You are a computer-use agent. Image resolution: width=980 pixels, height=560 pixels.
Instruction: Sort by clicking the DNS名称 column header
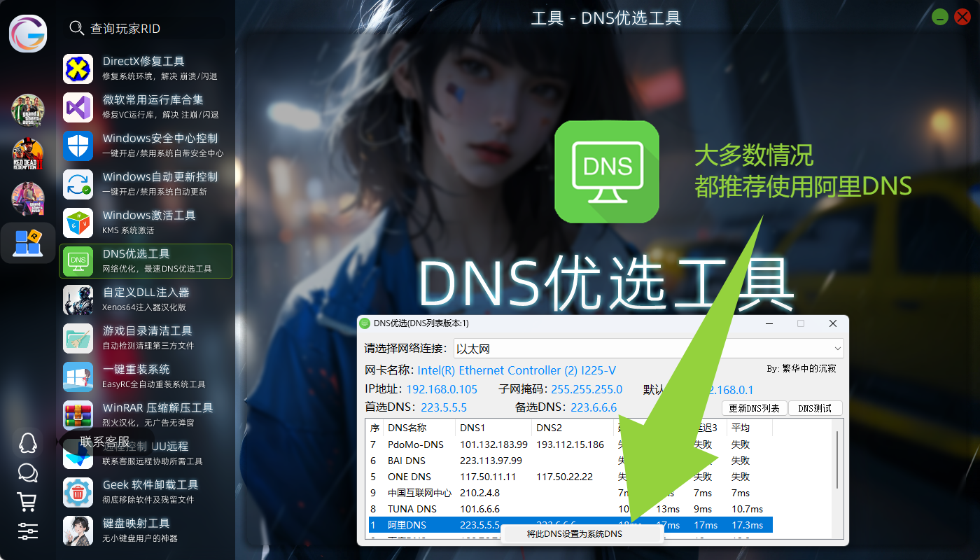[420, 428]
